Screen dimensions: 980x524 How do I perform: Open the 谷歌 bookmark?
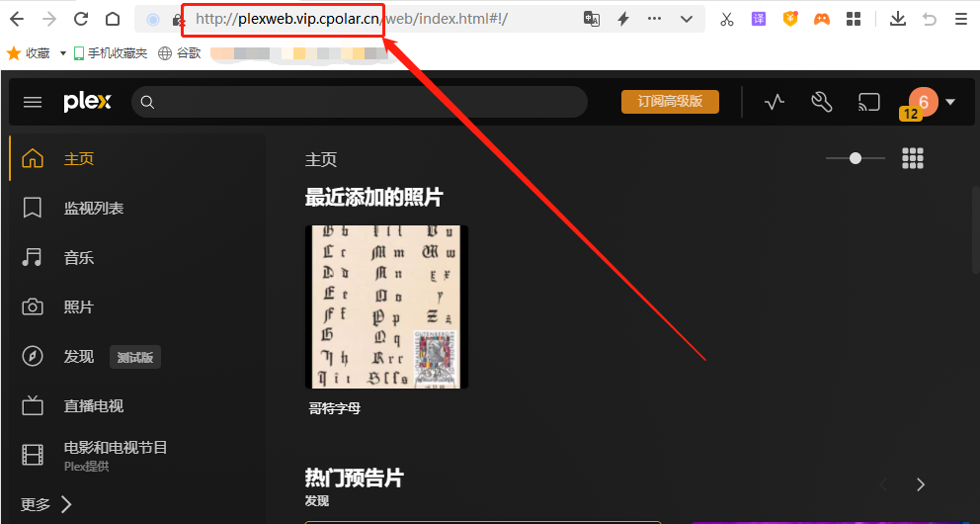(180, 53)
